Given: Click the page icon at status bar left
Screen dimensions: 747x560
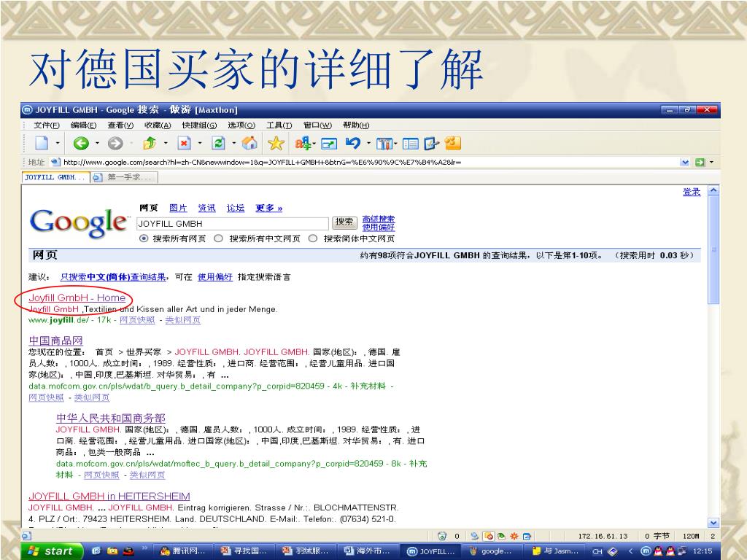Looking at the screenshot, I should tap(26, 536).
